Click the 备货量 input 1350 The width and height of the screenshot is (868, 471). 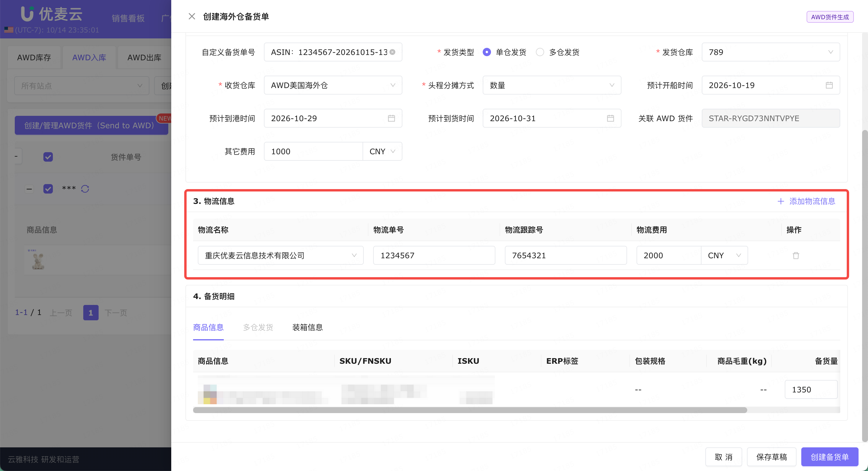click(811, 389)
